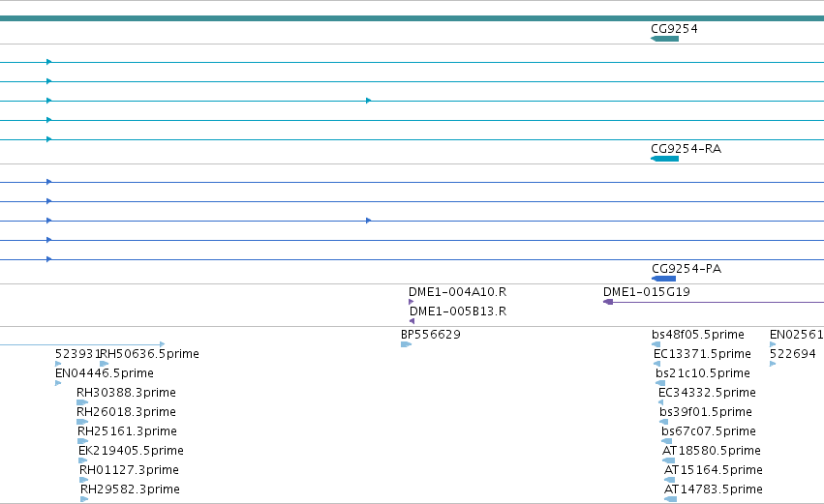Click the arrow glyph under RH26018.3prime
Screen dimensions: 824x504
pos(82,422)
